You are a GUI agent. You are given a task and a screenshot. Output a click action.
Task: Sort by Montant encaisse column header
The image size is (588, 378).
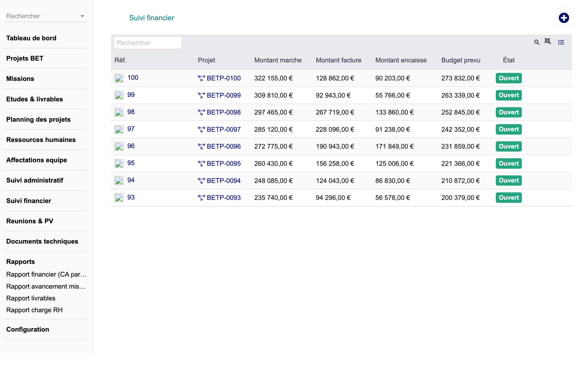(401, 60)
